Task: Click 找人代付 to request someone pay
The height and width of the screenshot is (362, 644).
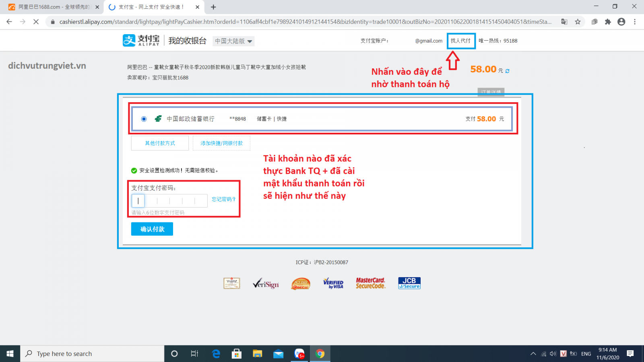Action: click(461, 41)
